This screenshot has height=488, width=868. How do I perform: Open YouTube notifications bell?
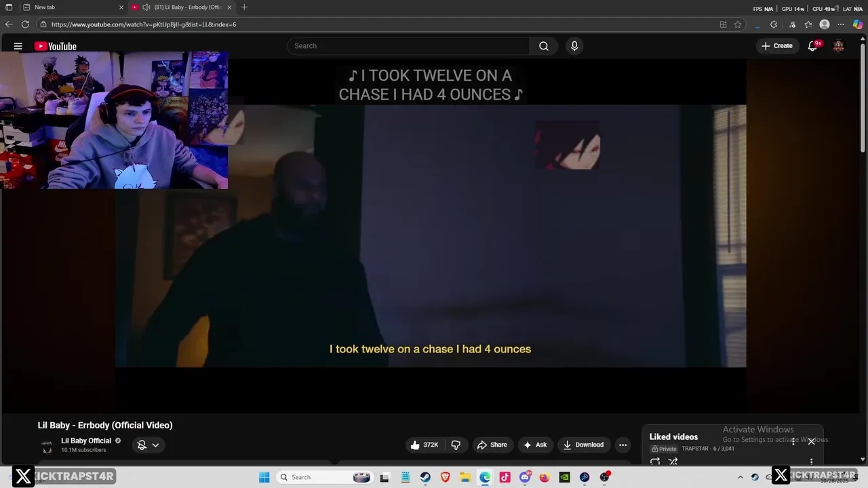813,46
